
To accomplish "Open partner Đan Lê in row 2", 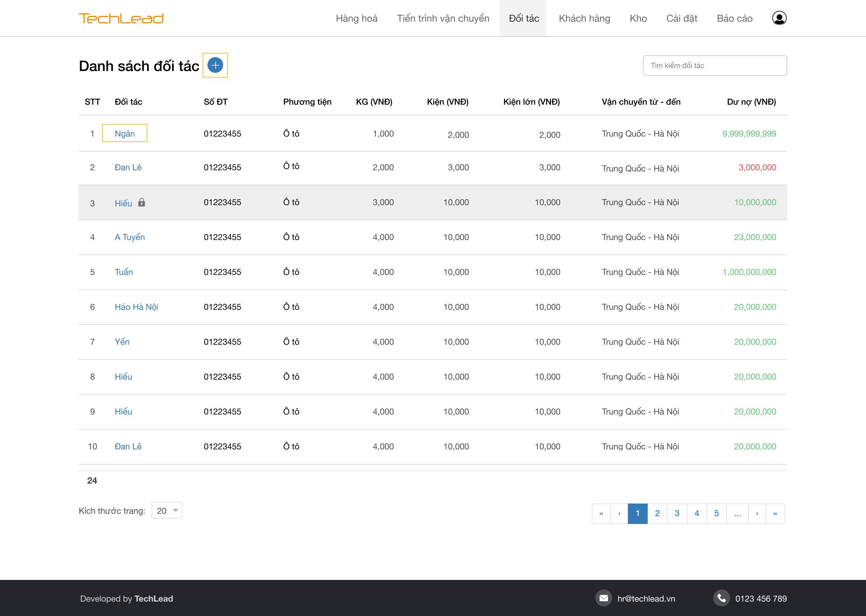I will click(x=128, y=167).
